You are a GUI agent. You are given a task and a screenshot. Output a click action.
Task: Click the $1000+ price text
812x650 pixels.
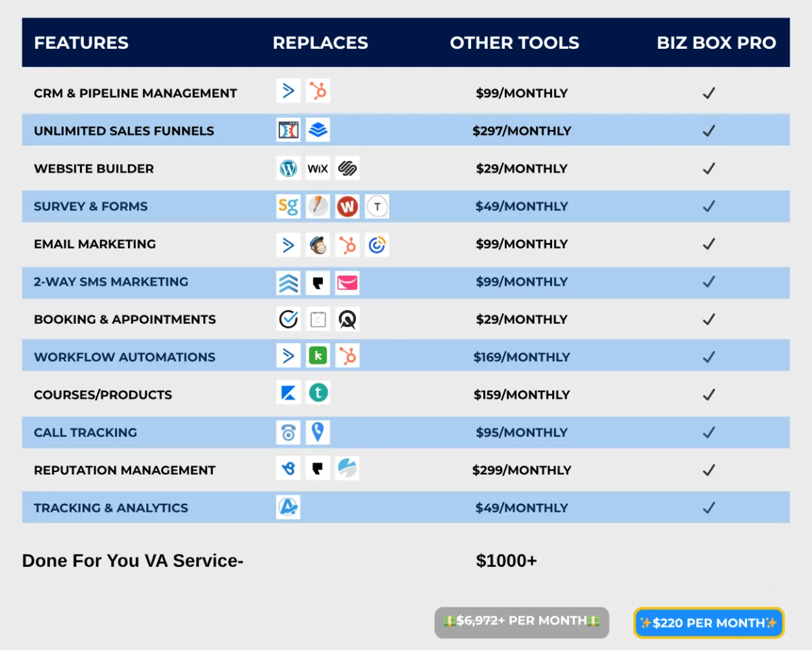click(x=506, y=561)
